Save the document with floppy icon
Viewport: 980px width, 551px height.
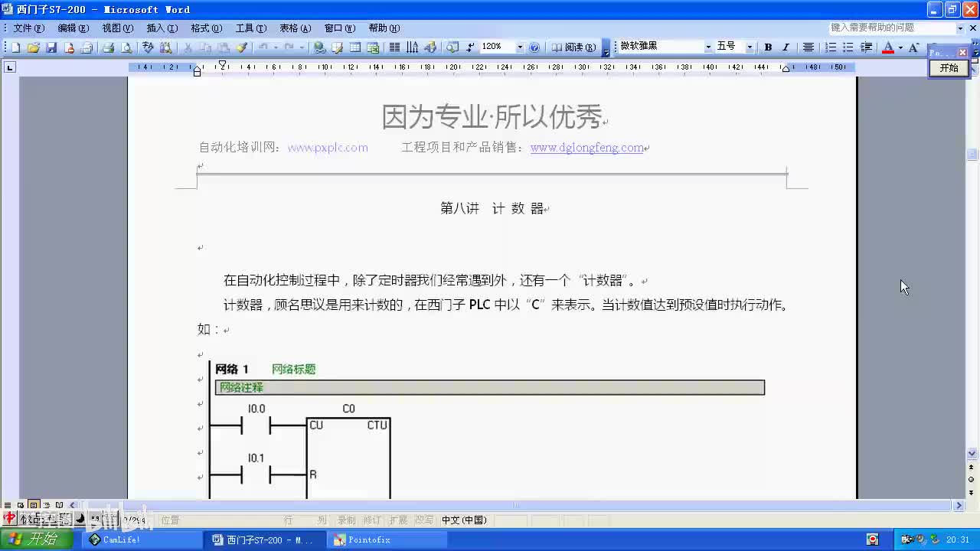(x=51, y=47)
